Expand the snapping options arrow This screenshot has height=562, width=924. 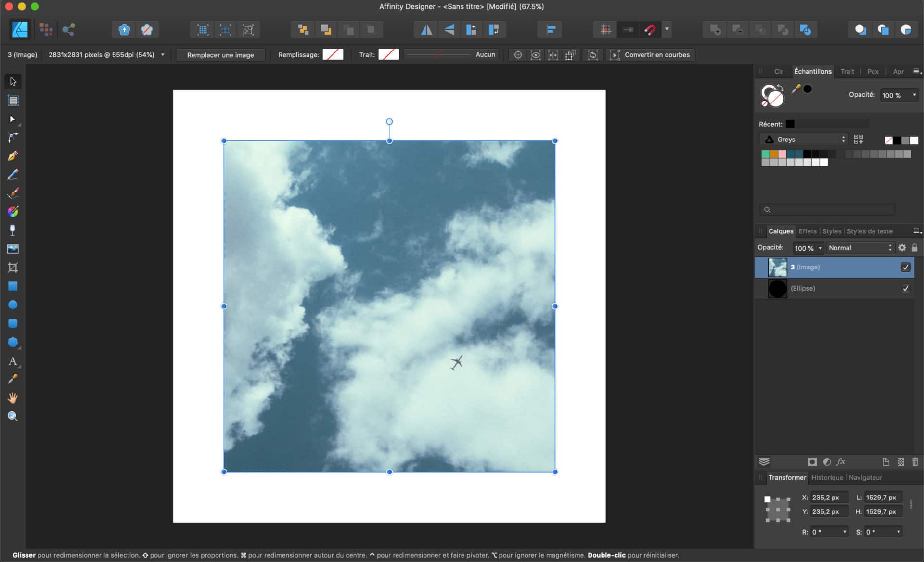[667, 29]
